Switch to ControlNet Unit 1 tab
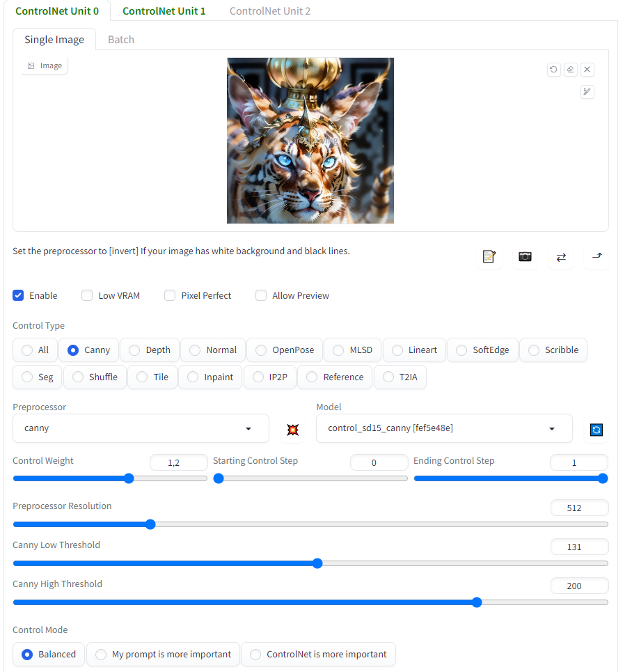Image resolution: width=632 pixels, height=672 pixels. 164,11
